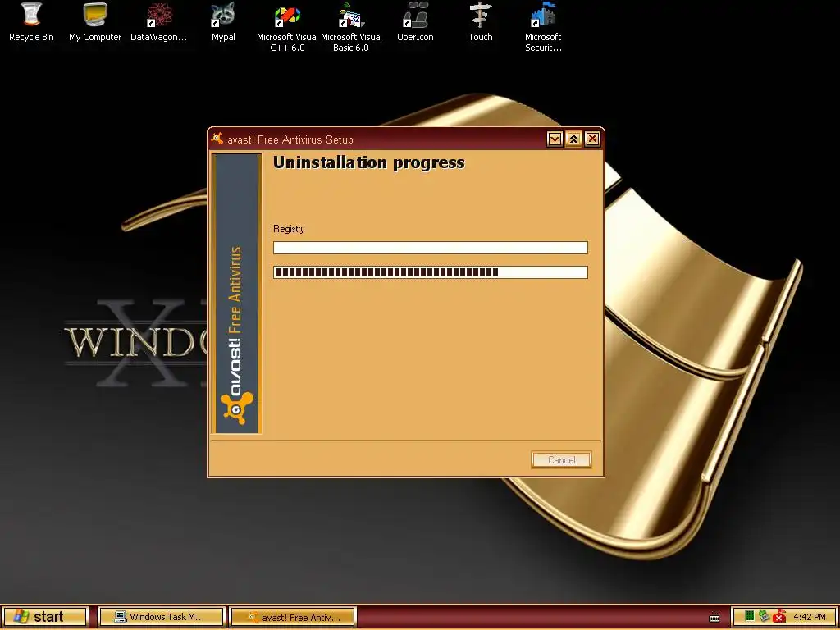The height and width of the screenshot is (630, 840).
Task: Select the Microsoft Visual Basic 6.0 shortcut
Action: click(x=351, y=27)
